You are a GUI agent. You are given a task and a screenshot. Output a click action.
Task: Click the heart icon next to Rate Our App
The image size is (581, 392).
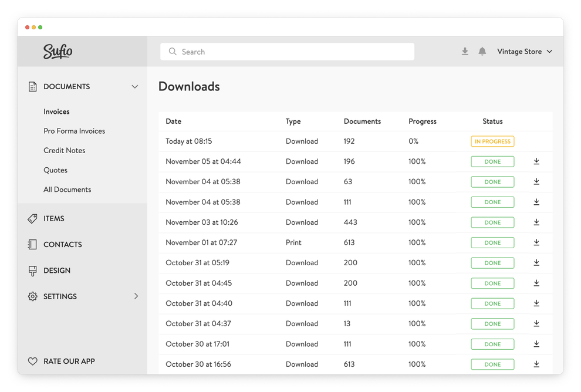coord(33,361)
